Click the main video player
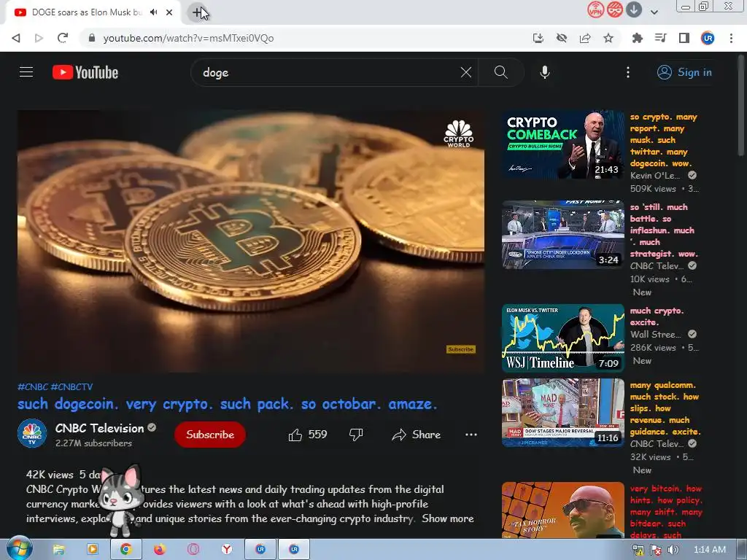The height and width of the screenshot is (560, 747). tap(251, 241)
